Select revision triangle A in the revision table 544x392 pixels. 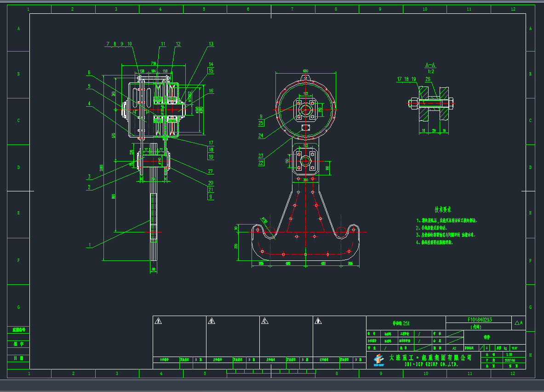158,321
